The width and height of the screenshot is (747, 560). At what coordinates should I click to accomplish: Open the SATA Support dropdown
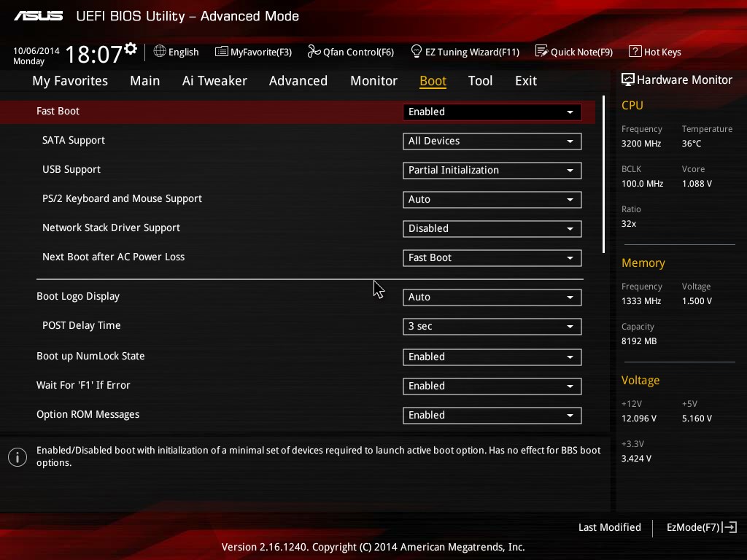click(492, 141)
